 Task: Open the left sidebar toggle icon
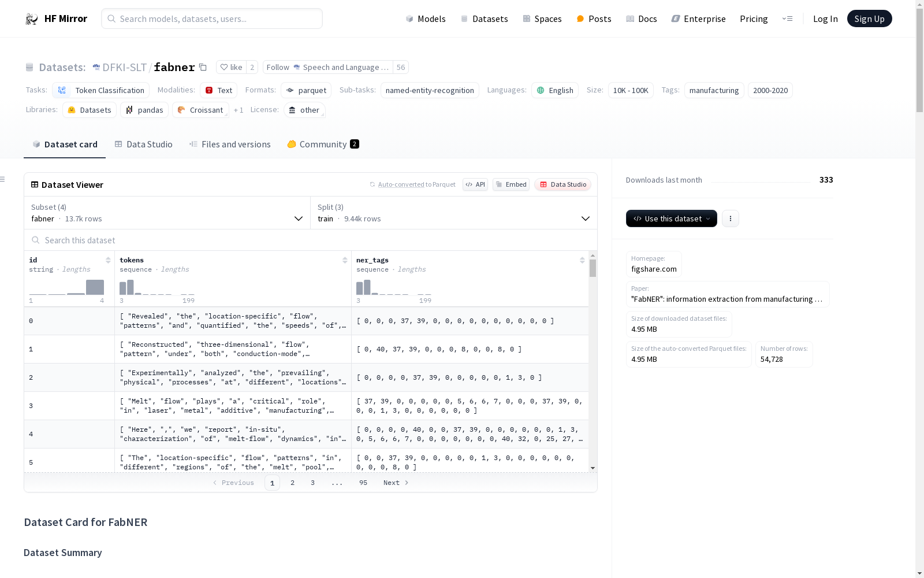tap(3, 179)
